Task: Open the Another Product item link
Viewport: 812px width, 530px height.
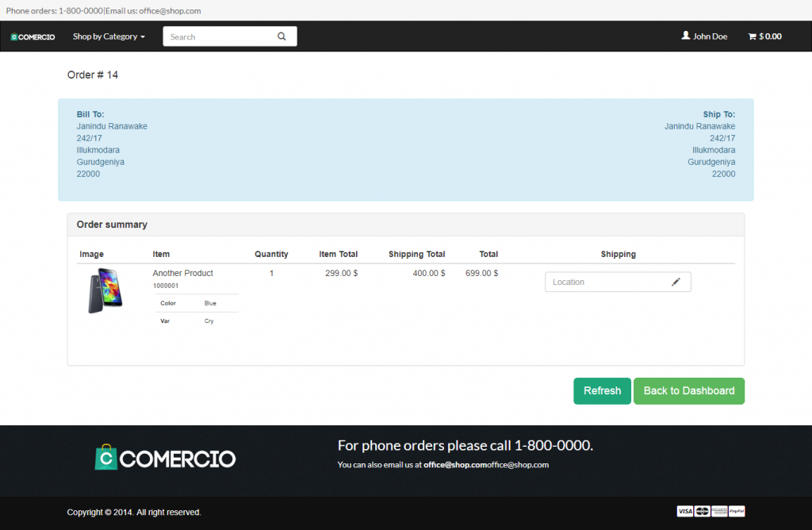Action: point(182,273)
